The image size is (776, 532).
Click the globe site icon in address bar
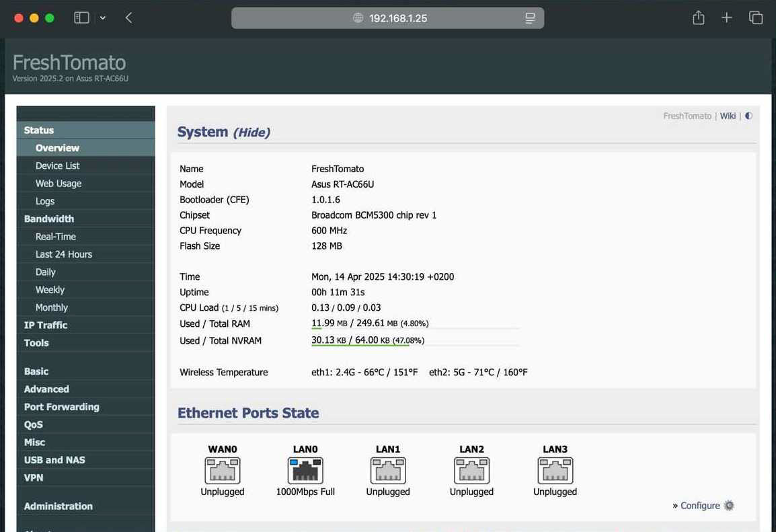click(358, 18)
